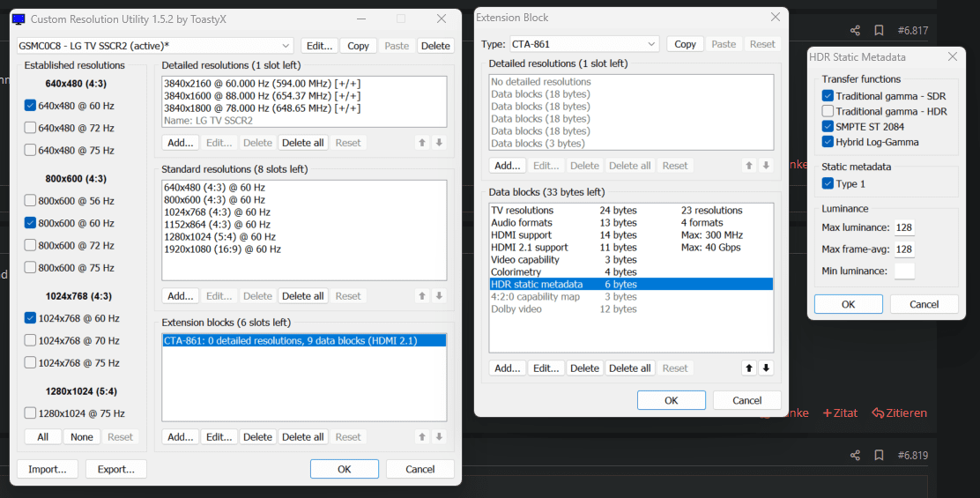
Task: Cancel the main CRU window
Action: (420, 469)
